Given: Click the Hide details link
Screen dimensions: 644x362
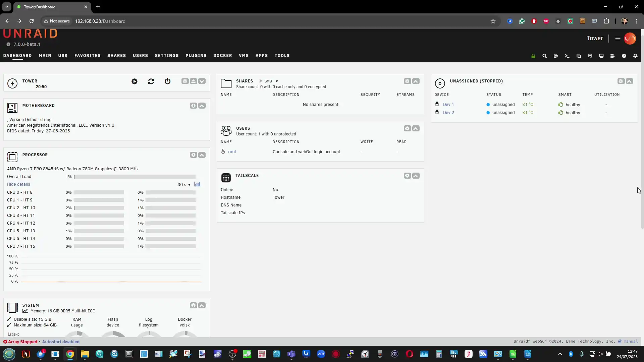Looking at the screenshot, I should 18,184.
